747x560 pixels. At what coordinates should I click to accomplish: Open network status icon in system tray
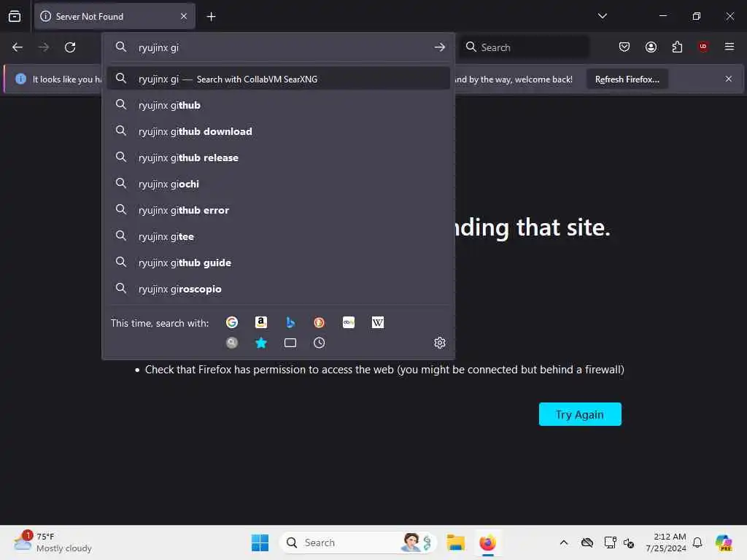click(611, 542)
